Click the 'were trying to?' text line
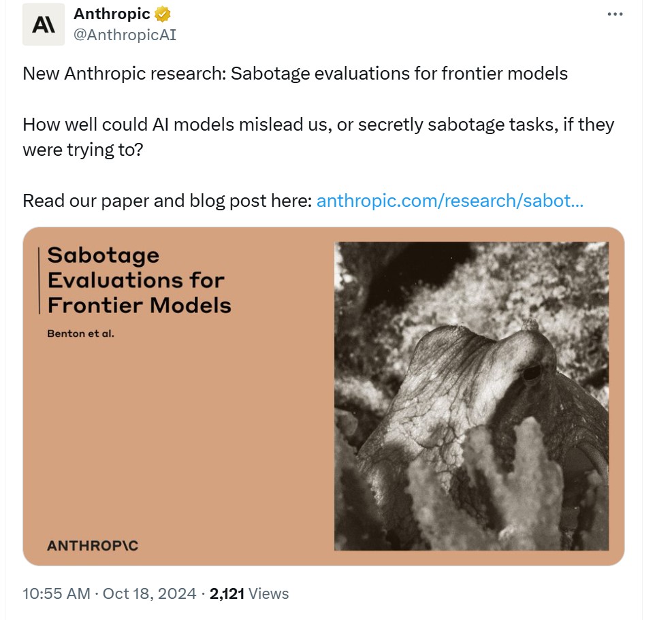This screenshot has width=672, height=620. (82, 150)
